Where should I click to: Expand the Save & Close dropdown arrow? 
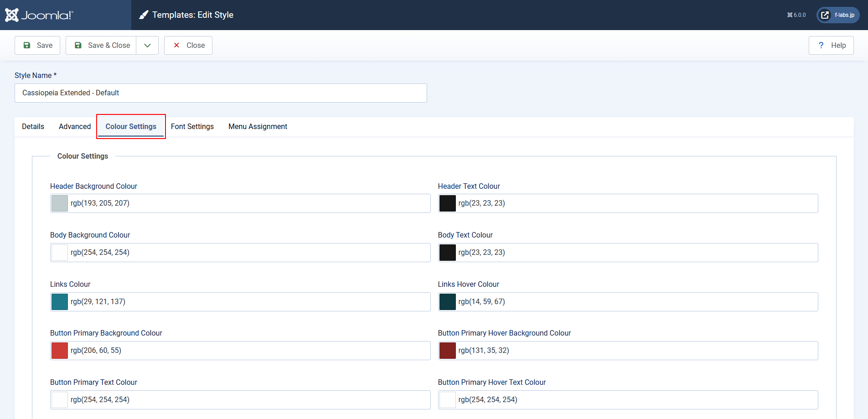[147, 45]
